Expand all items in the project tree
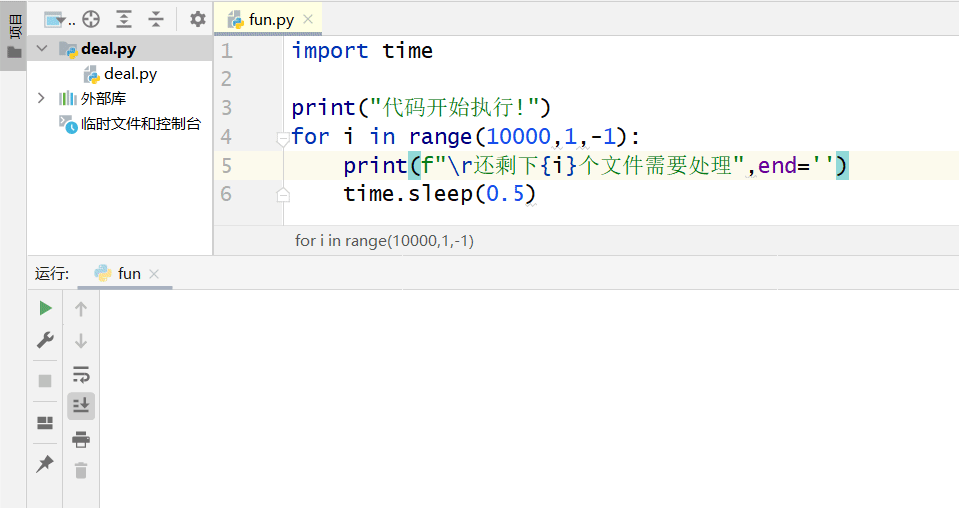The width and height of the screenshot is (959, 508). 123,19
